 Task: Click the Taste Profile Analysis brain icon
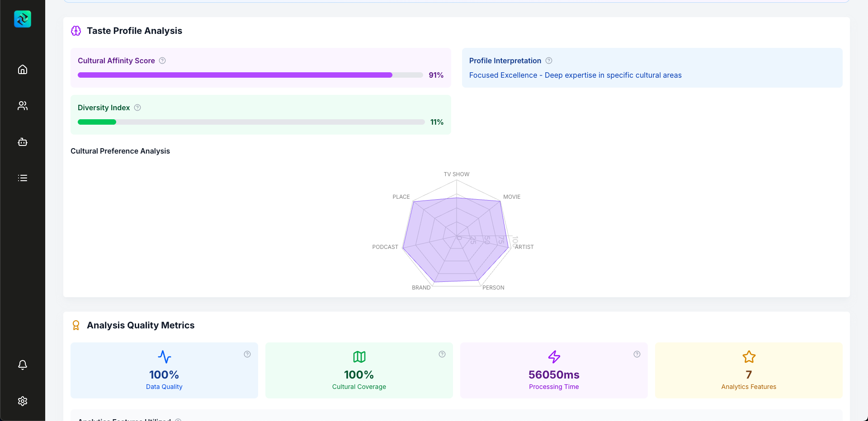76,31
